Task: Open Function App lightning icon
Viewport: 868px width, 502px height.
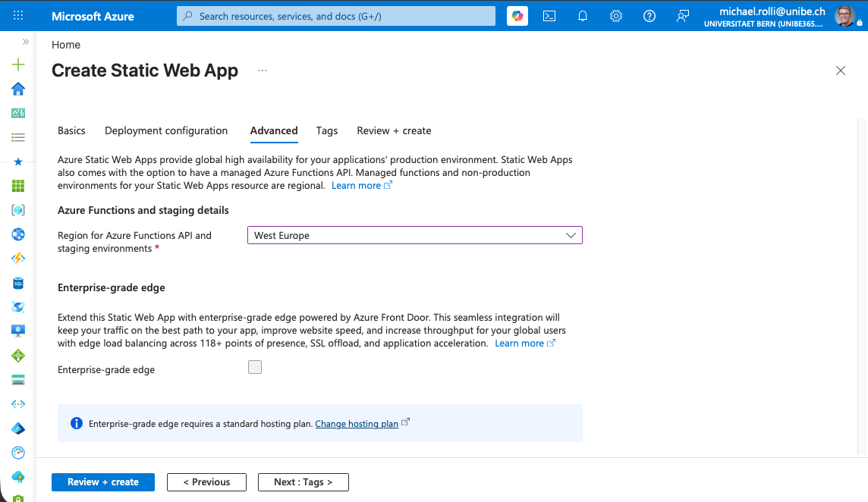Action: [x=18, y=259]
